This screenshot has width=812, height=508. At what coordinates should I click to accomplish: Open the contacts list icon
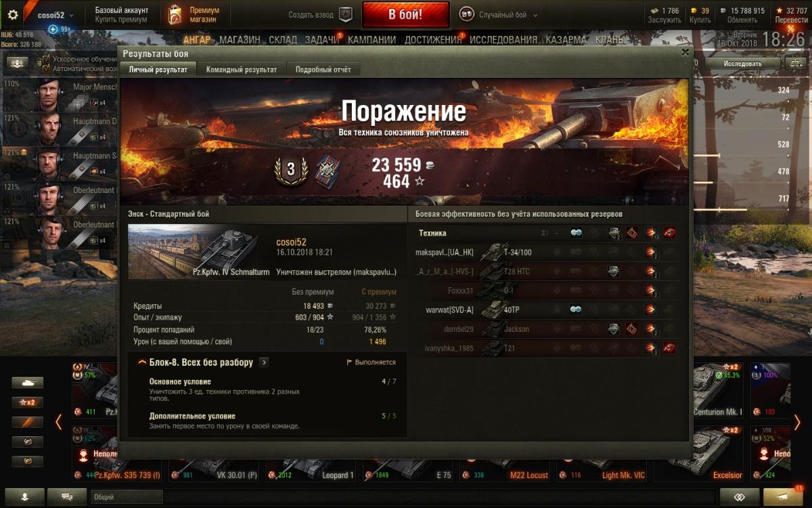tap(24, 496)
